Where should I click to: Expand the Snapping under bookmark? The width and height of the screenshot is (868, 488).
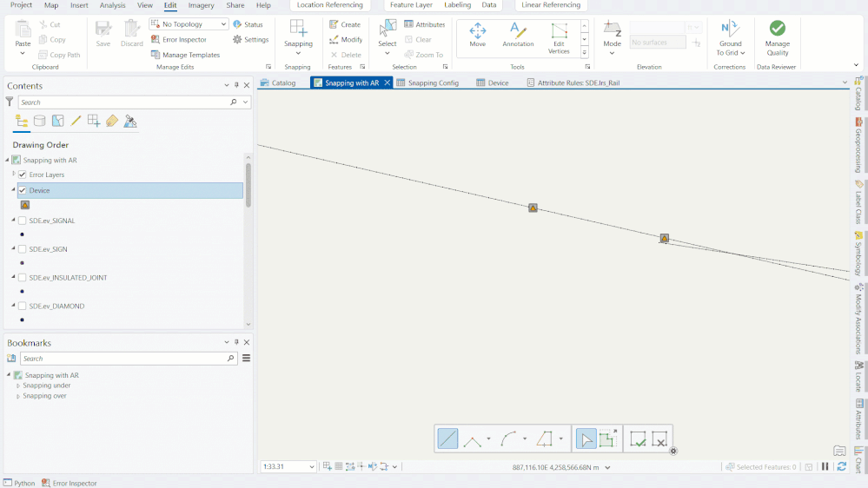pos(18,386)
